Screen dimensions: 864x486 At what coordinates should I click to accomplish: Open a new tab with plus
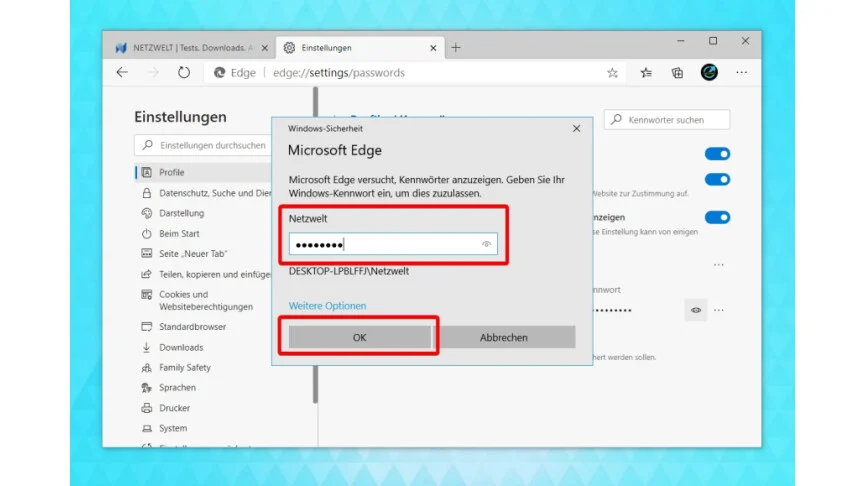click(456, 47)
